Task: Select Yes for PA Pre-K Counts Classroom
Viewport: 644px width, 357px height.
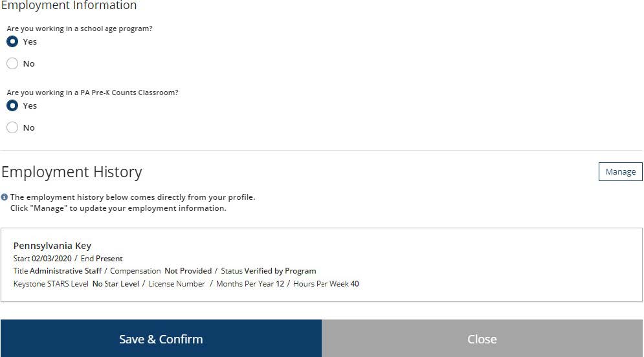Action: point(12,105)
